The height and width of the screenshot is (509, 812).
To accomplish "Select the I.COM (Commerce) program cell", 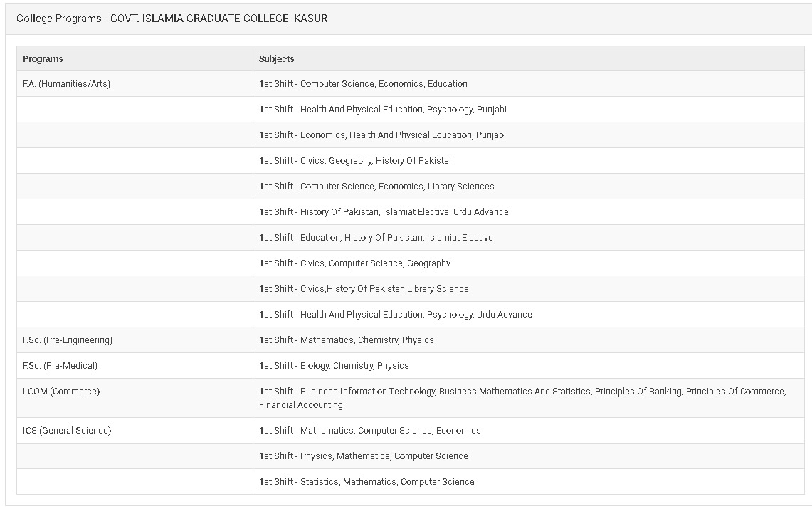I will point(61,392).
